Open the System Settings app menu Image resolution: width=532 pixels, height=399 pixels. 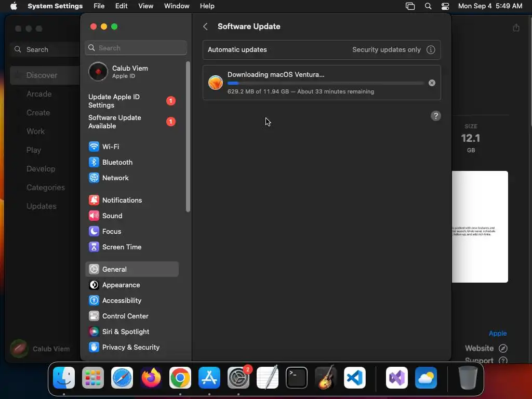tap(55, 6)
